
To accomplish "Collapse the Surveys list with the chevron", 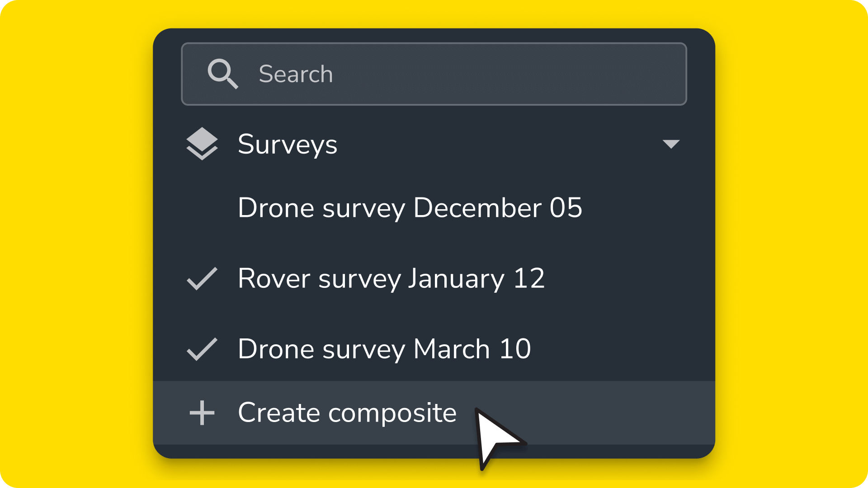I will coord(672,144).
